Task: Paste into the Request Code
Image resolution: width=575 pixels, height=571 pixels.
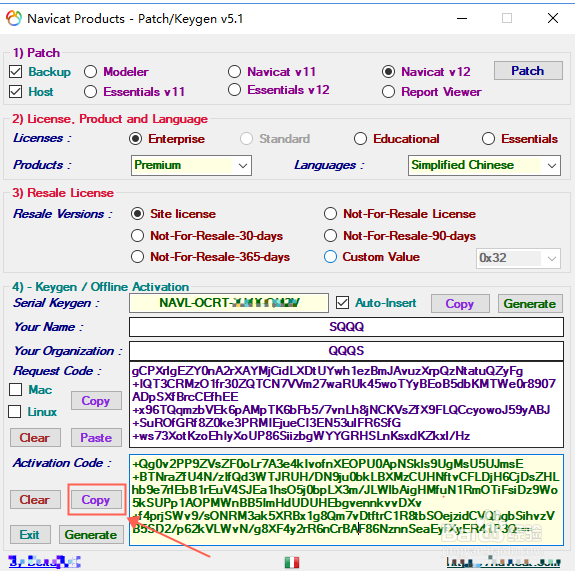Action: pyautogui.click(x=96, y=438)
